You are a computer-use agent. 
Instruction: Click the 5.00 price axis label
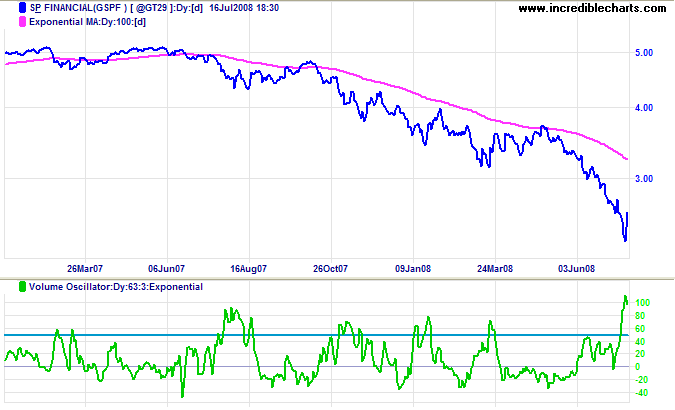click(x=644, y=53)
